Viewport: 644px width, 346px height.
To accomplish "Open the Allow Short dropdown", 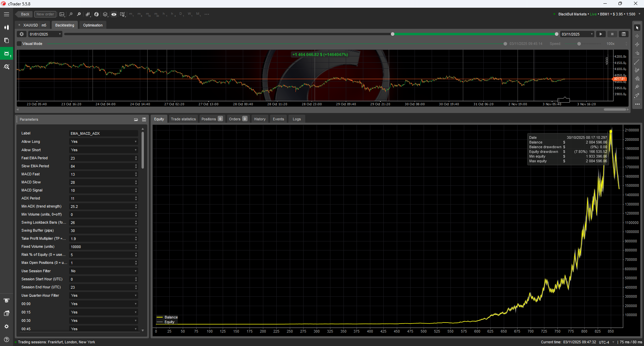I will point(104,150).
